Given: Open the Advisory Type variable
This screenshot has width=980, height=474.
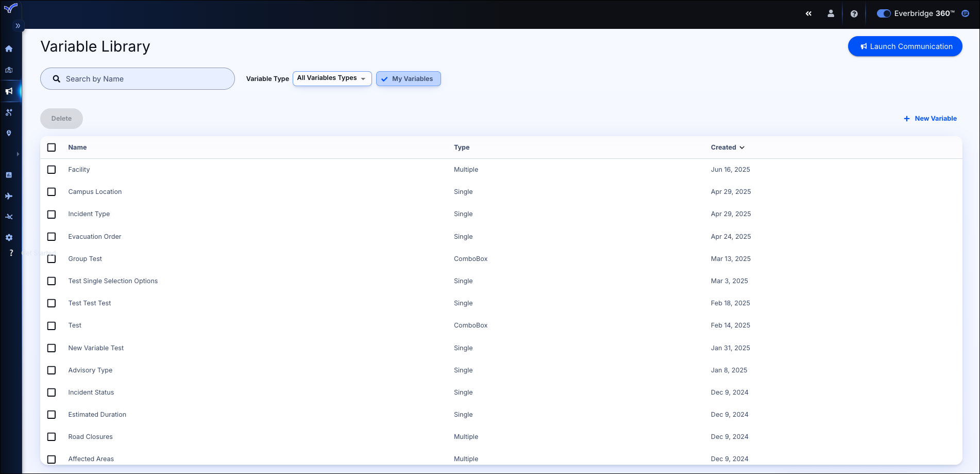Looking at the screenshot, I should (x=90, y=370).
